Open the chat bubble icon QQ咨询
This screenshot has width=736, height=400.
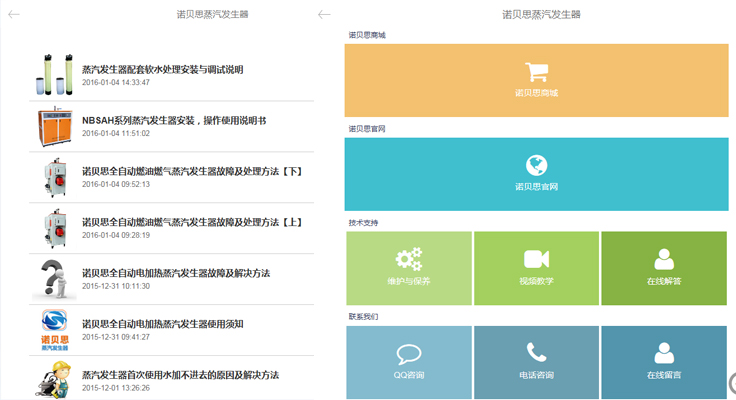tap(408, 353)
